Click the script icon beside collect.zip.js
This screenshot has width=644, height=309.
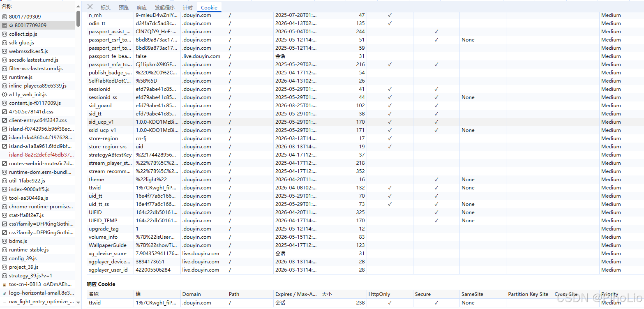5,34
